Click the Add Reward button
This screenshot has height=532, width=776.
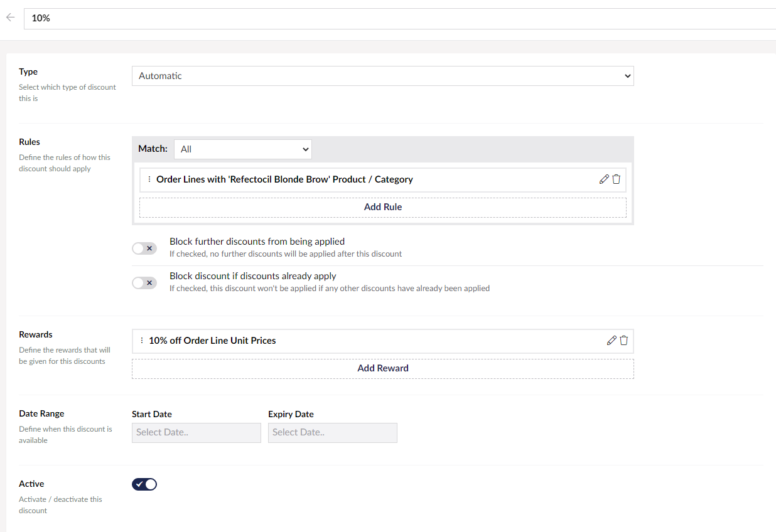point(383,368)
